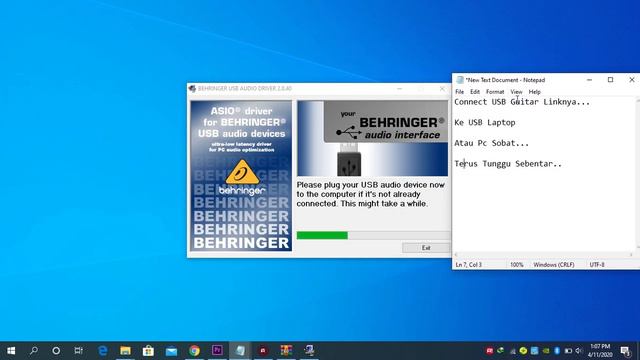This screenshot has width=640, height=360.
Task: Click the 'Ke USB Laptop' line in Notepad
Action: click(x=485, y=122)
